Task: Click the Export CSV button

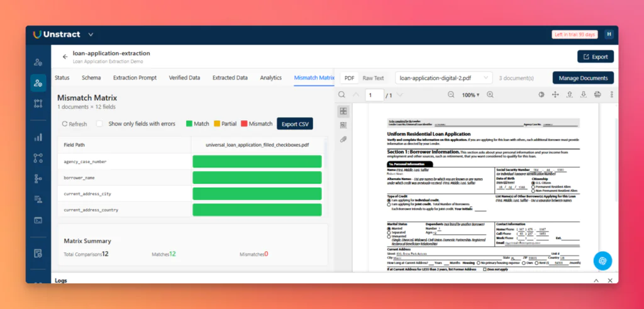Action: coord(295,124)
